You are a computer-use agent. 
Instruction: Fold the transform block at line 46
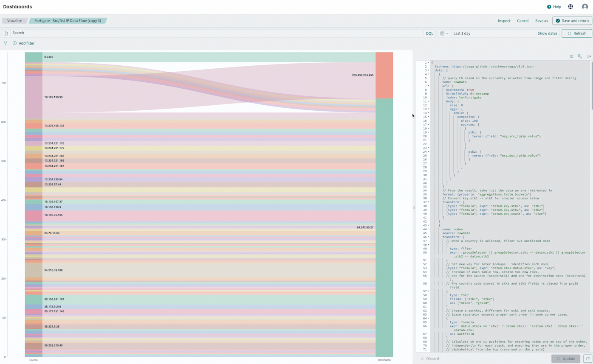click(429, 237)
